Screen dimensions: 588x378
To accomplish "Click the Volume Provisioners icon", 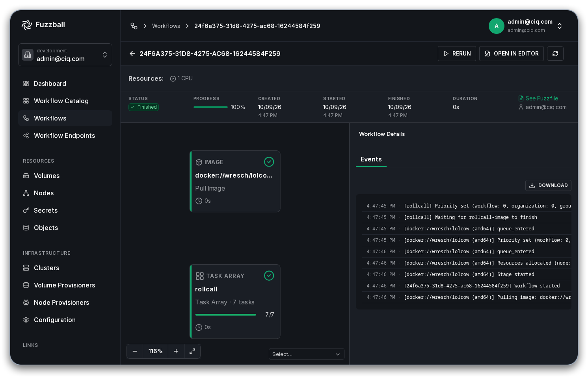I will click(x=26, y=285).
